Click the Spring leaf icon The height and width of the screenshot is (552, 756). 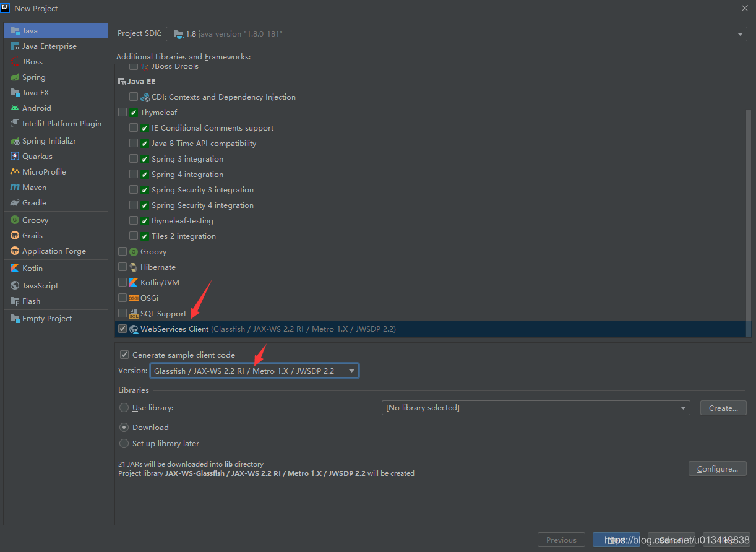[15, 77]
